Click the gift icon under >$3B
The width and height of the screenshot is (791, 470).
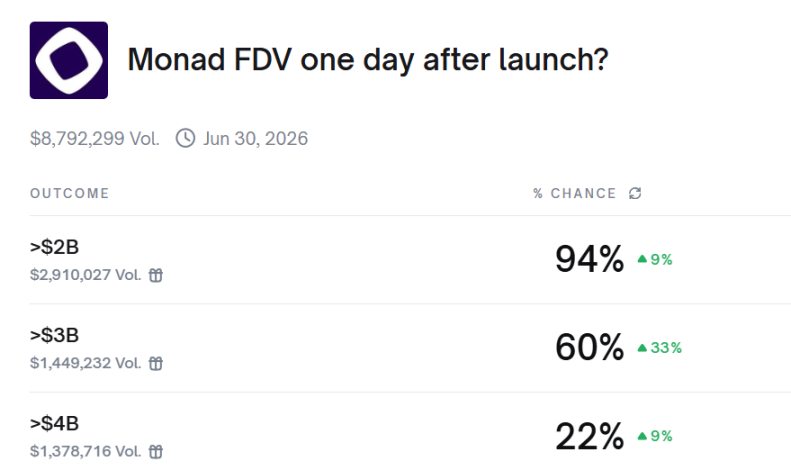pyautogui.click(x=156, y=364)
